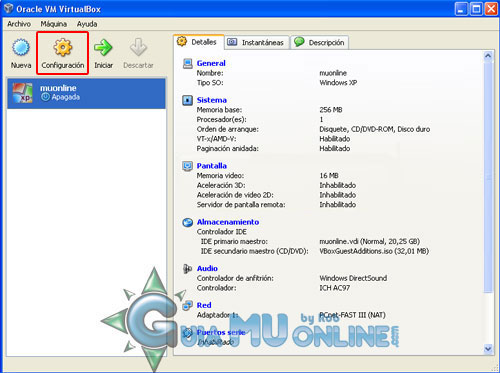Image resolution: width=500 pixels, height=373 pixels.
Task: Click the Audio speaker icon
Action: pos(187,268)
